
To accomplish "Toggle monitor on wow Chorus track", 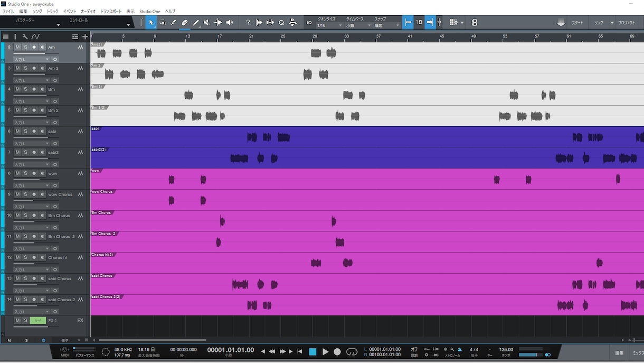I will (x=42, y=194).
